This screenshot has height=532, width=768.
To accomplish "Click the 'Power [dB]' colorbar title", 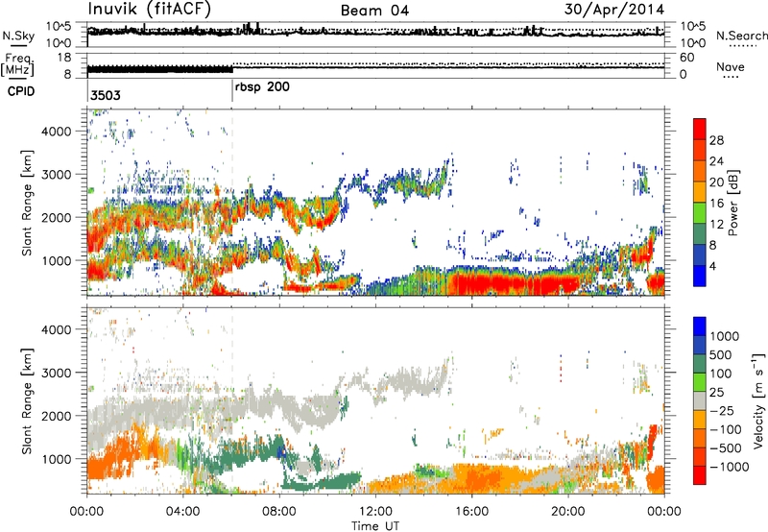I will point(732,203).
